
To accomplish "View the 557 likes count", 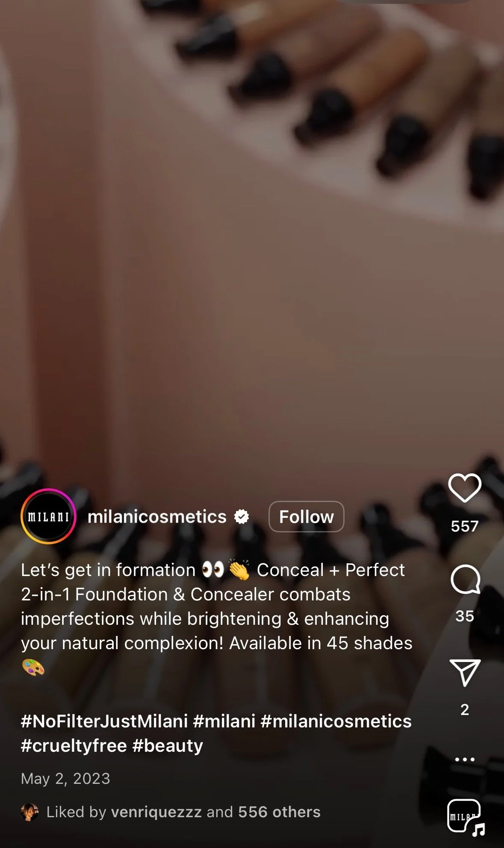I will point(465,526).
